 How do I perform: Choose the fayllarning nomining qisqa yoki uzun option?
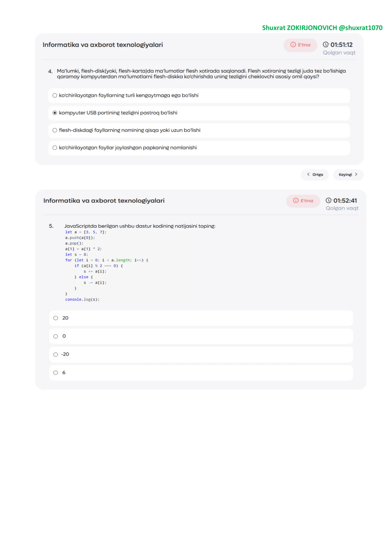click(x=199, y=130)
